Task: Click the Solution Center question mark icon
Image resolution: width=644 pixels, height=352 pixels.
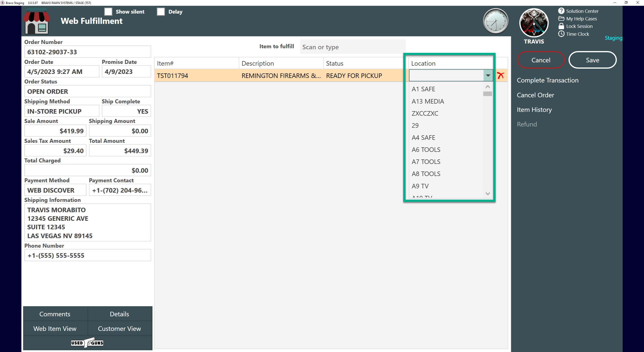Action: [561, 11]
